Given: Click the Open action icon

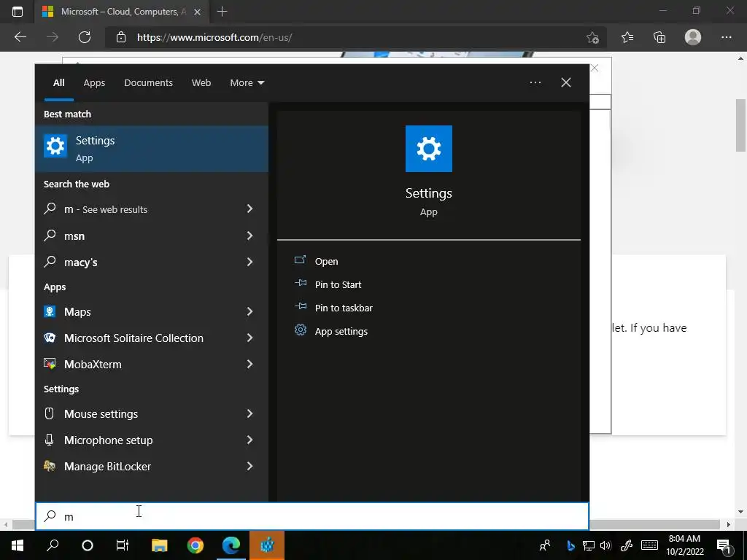Looking at the screenshot, I should click(x=300, y=260).
